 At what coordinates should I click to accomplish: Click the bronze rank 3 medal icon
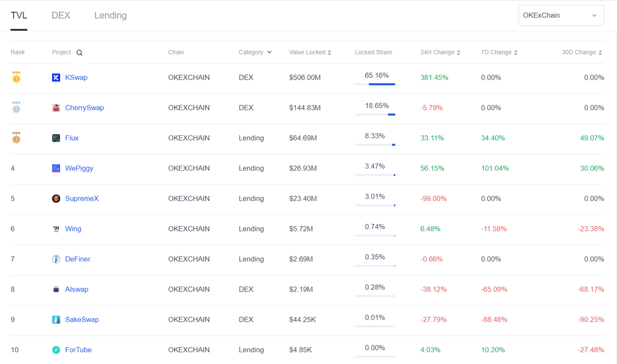point(16,138)
